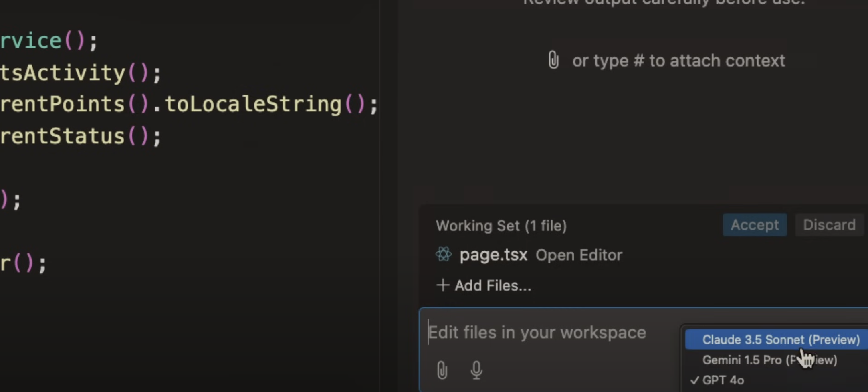
Task: Click the plus icon beside Add Files
Action: coord(443,285)
